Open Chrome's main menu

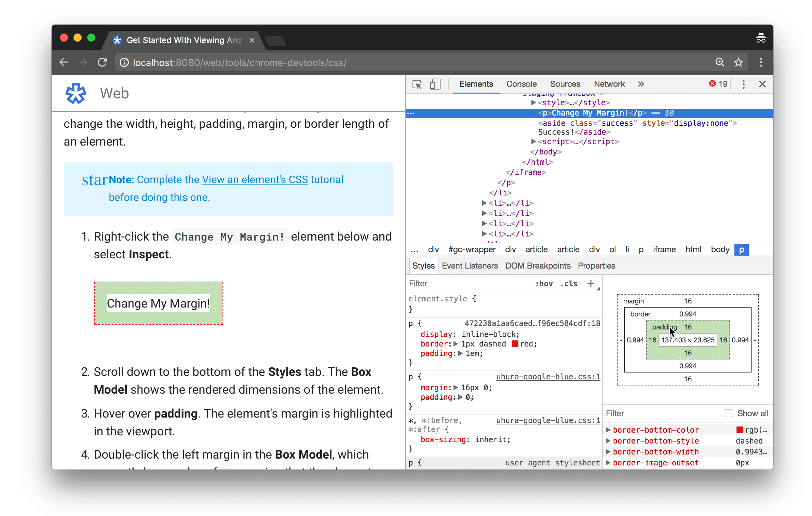761,62
